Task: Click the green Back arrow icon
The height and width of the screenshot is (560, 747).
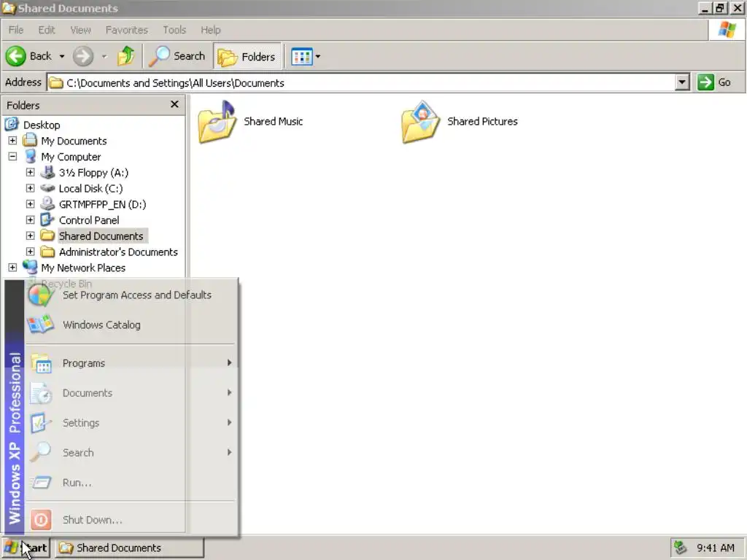Action: (x=16, y=56)
